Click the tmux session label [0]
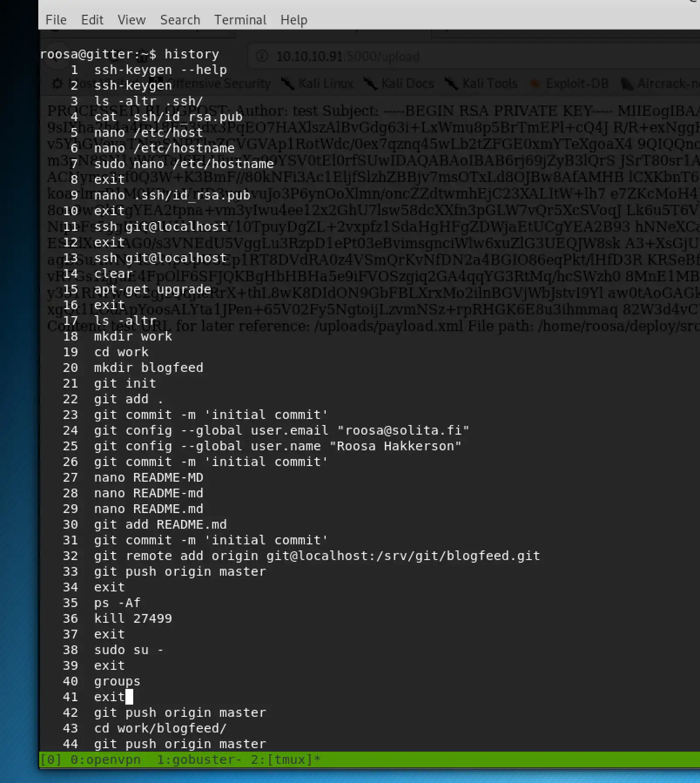 (x=51, y=759)
